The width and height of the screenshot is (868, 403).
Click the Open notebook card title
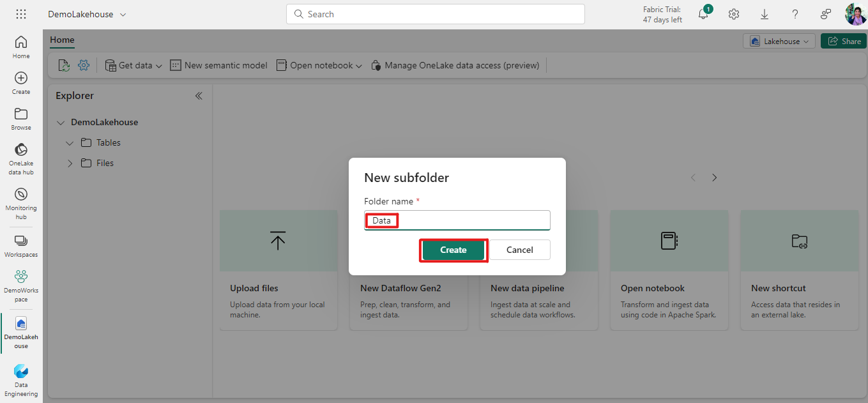pyautogui.click(x=653, y=288)
